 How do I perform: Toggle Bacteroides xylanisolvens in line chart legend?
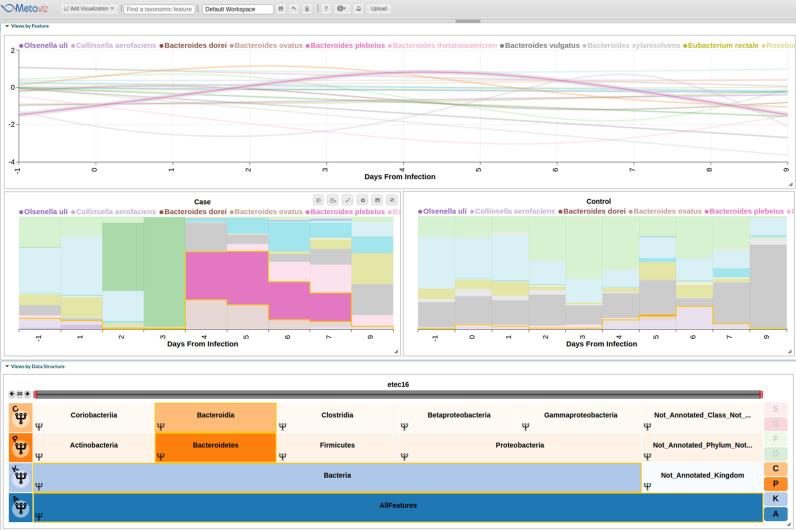631,45
